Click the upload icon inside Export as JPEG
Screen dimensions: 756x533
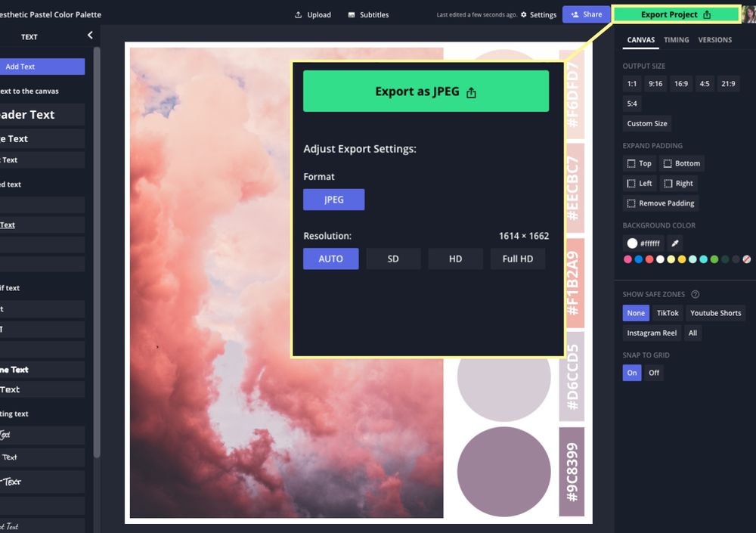point(470,91)
